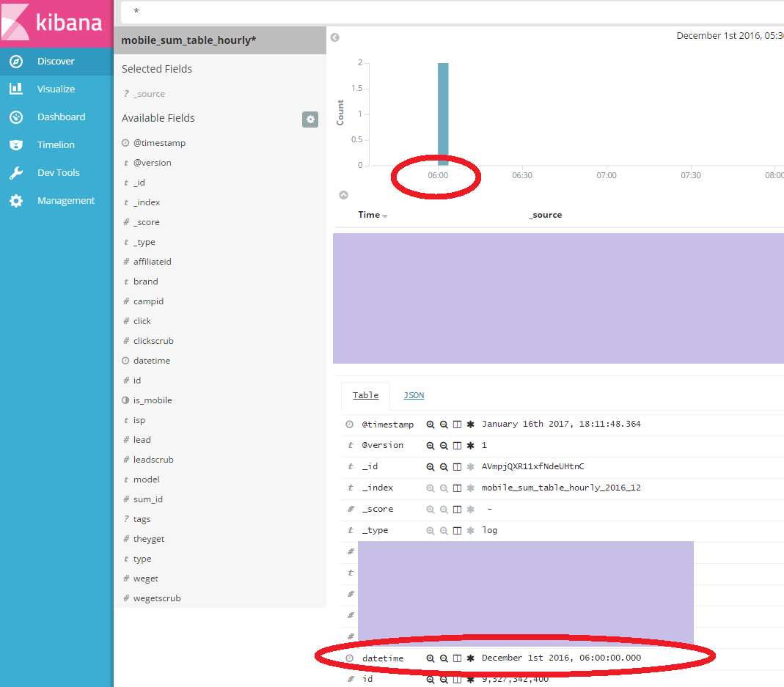Select the @timestamp available field
The height and width of the screenshot is (687, 784).
(159, 143)
